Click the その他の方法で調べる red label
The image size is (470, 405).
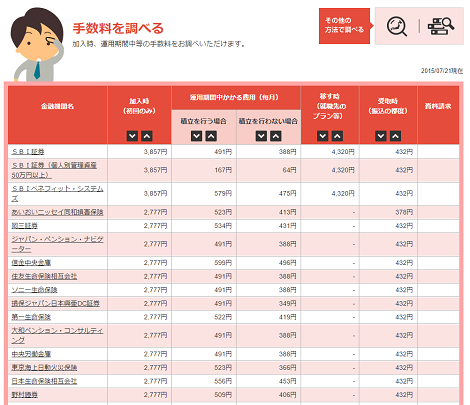tap(344, 26)
